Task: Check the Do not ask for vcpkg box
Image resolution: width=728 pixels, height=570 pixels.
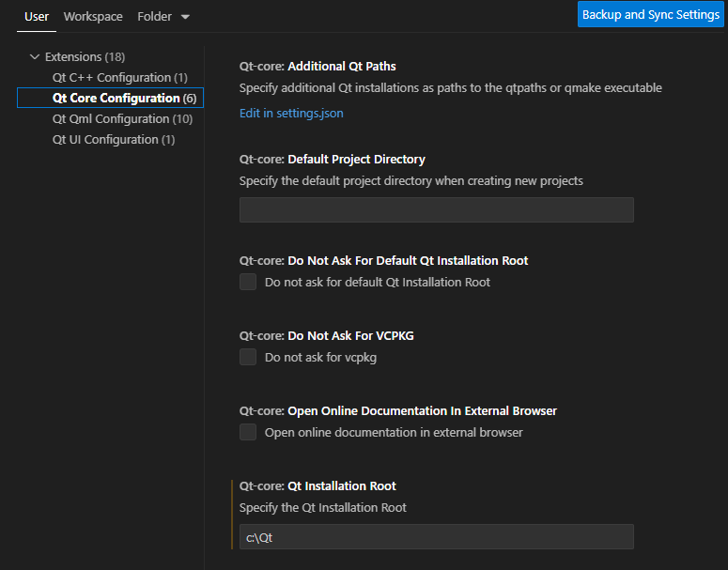Action: (x=248, y=357)
